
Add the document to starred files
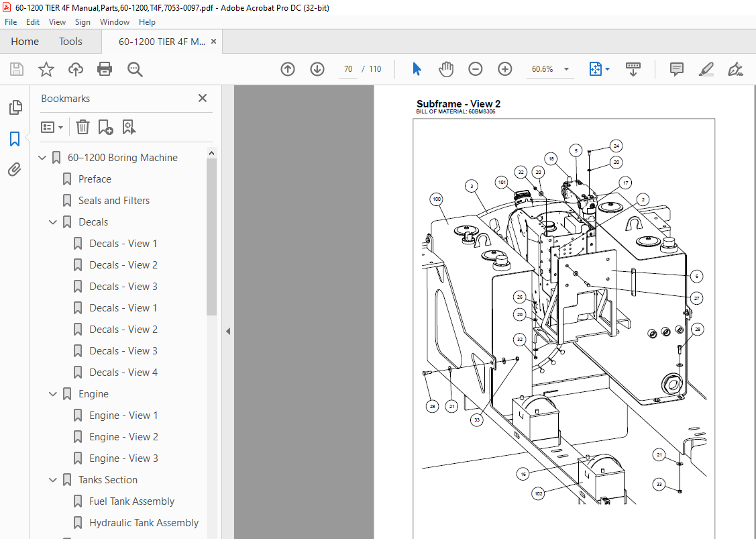click(x=46, y=69)
